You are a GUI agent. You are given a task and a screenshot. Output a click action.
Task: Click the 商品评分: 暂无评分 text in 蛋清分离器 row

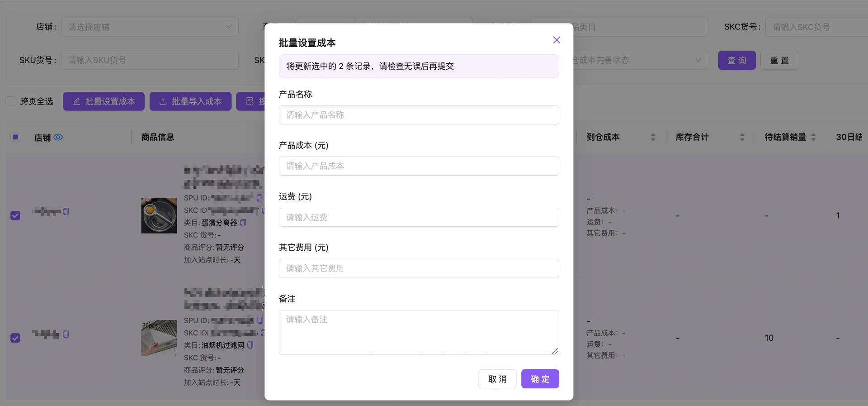click(214, 248)
